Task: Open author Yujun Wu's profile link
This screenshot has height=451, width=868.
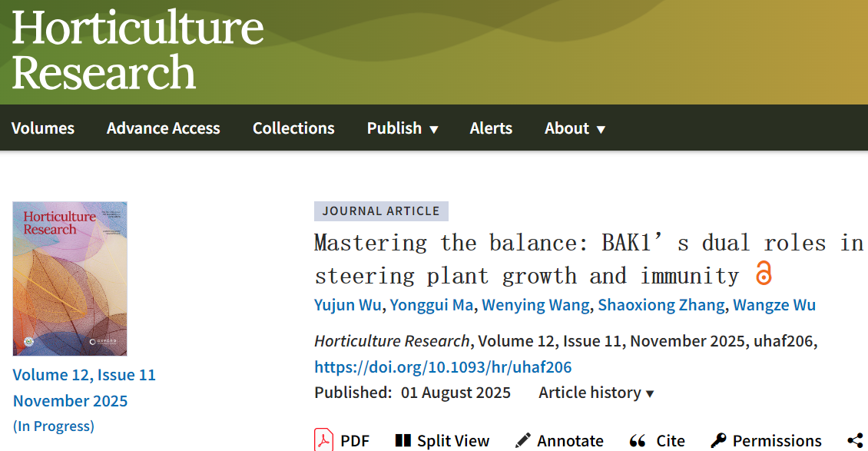Action: tap(347, 305)
